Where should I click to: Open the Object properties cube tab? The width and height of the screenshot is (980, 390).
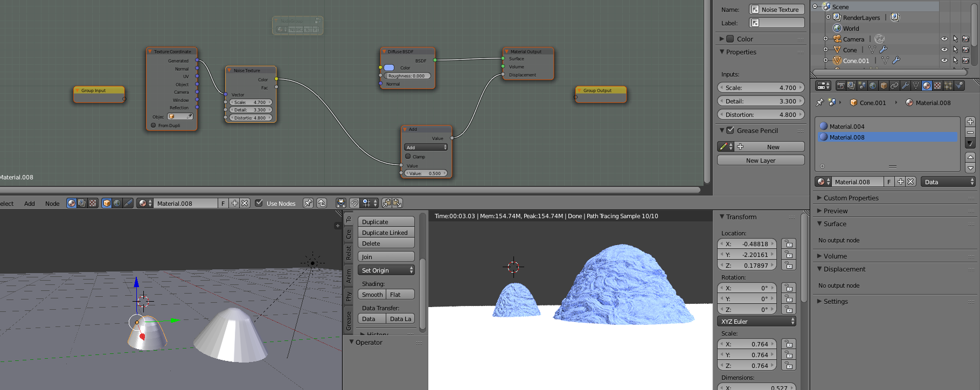pyautogui.click(x=884, y=86)
